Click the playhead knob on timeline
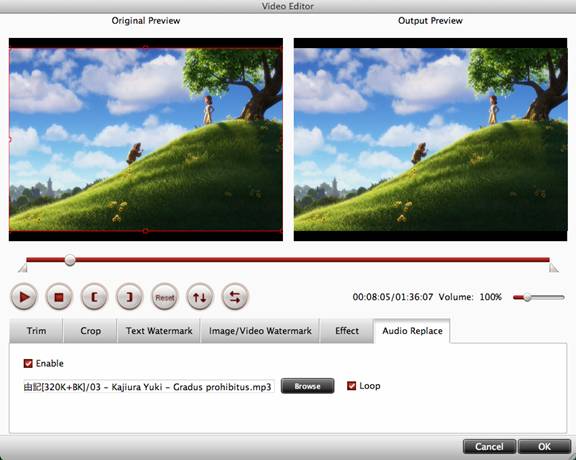Image resolution: width=576 pixels, height=460 pixels. click(x=70, y=260)
